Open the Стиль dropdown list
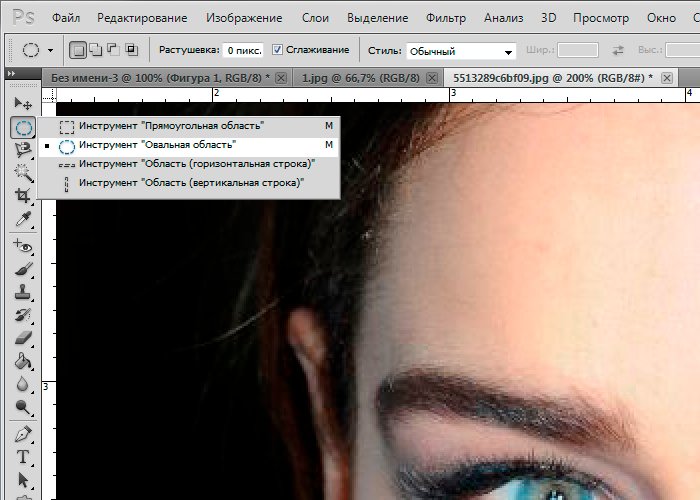 462,51
